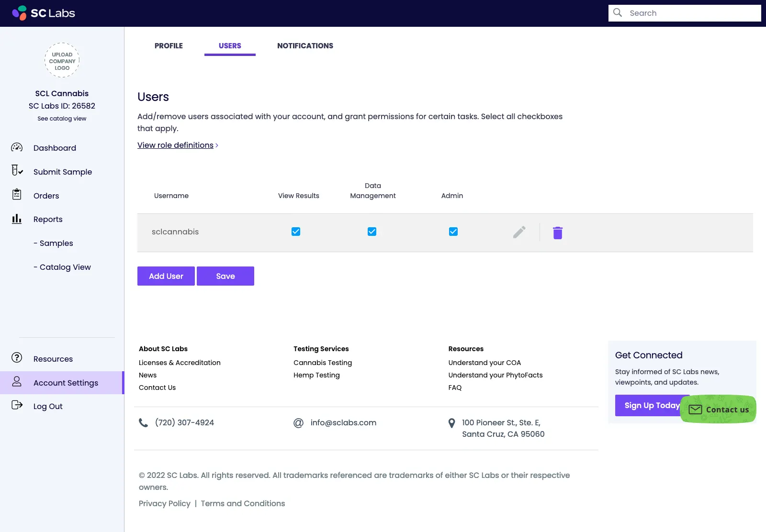Click phone number (720) 307-4924

pyautogui.click(x=184, y=422)
